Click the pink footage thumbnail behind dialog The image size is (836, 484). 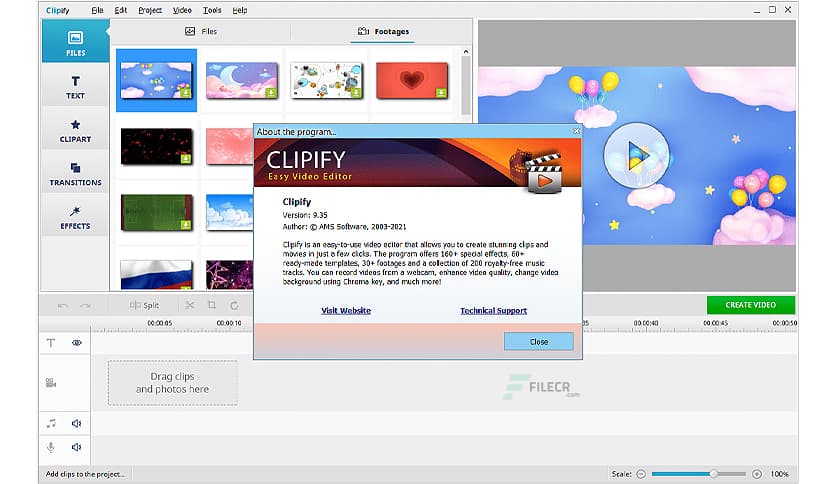tap(229, 146)
